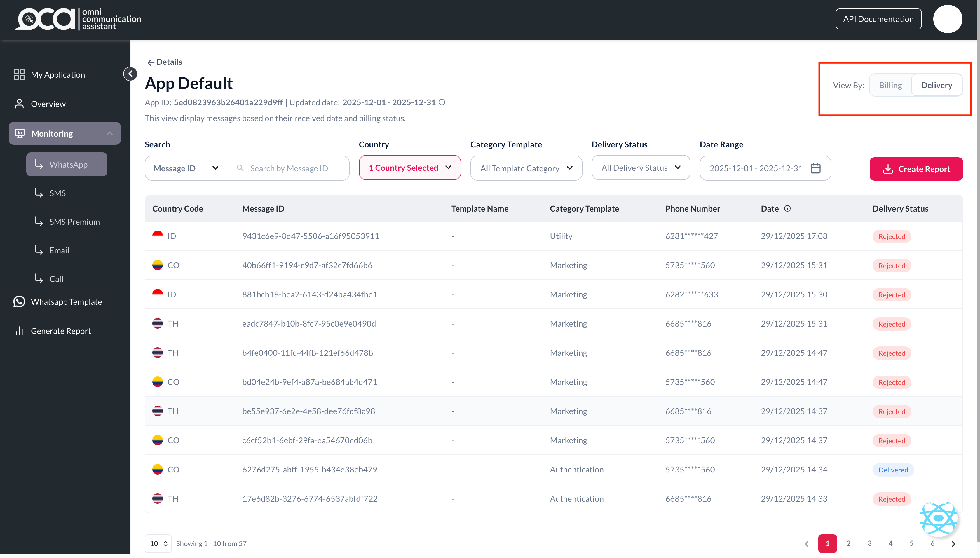Image resolution: width=980 pixels, height=558 pixels.
Task: Click the info icon beside Updated date
Action: [x=442, y=102]
